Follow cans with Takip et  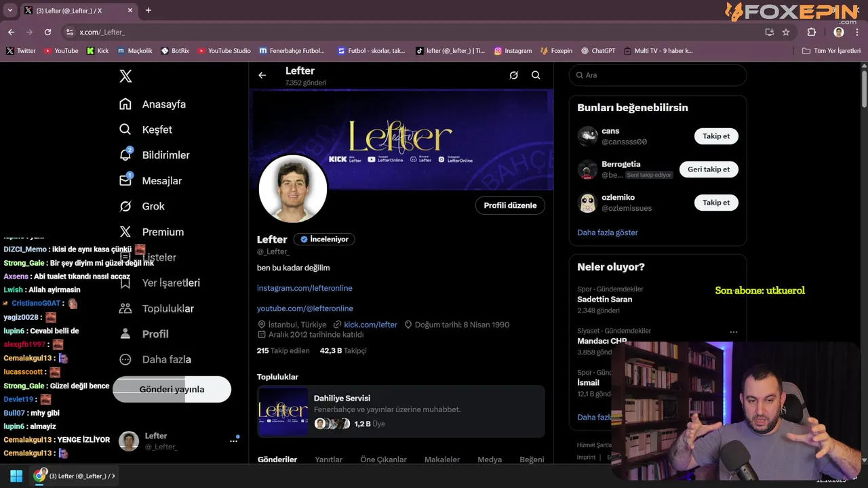[716, 136]
